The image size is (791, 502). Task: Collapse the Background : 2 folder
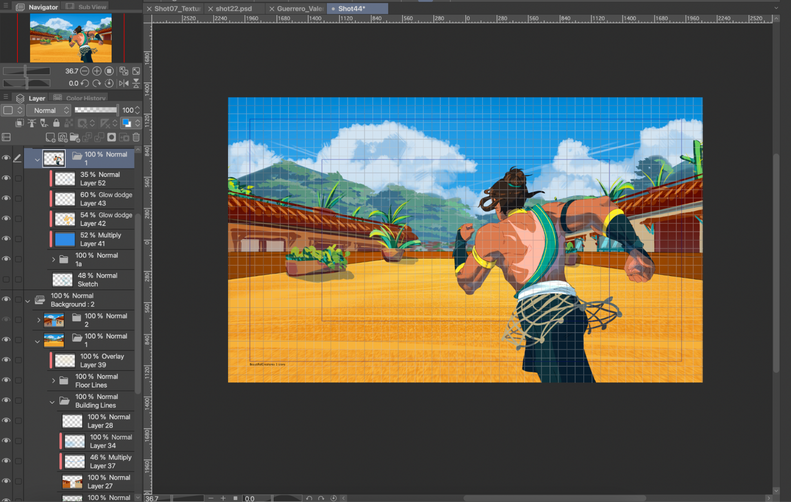tap(28, 301)
